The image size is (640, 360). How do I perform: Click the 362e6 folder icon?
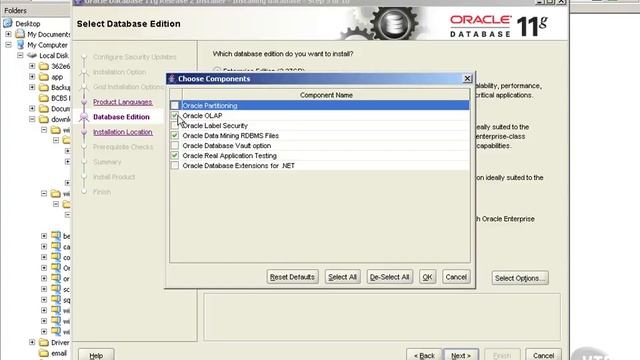click(x=44, y=66)
